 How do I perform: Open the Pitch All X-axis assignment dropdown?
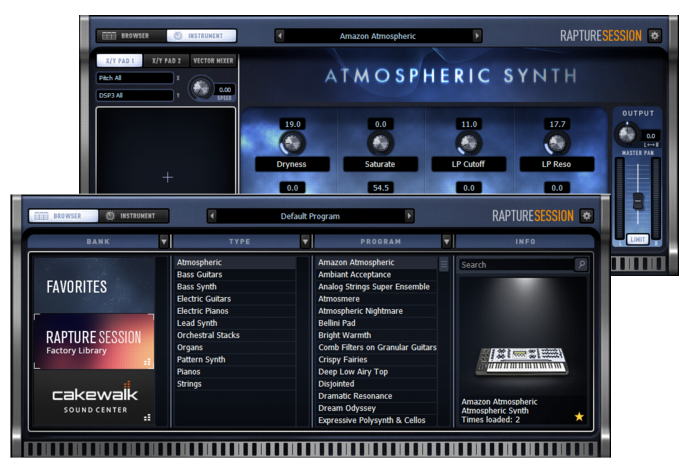coord(134,78)
